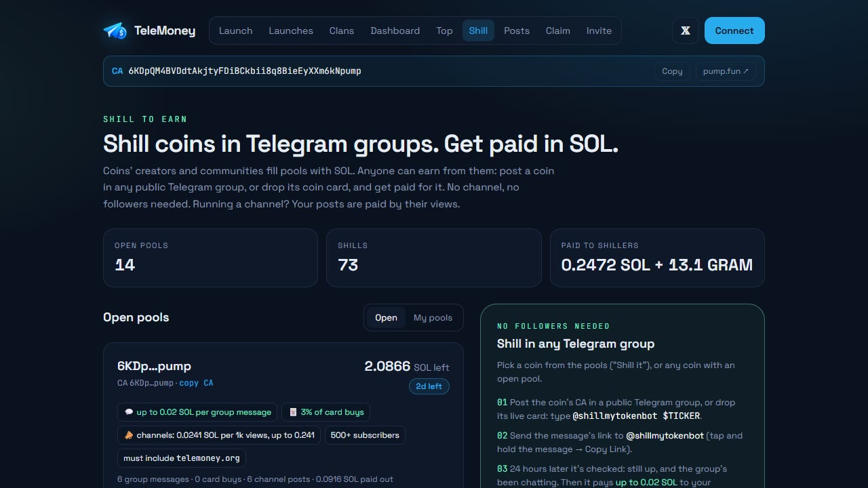This screenshot has width=868, height=488.
Task: Click the pool stats line showing SOL paid out
Action: pyautogui.click(x=255, y=479)
